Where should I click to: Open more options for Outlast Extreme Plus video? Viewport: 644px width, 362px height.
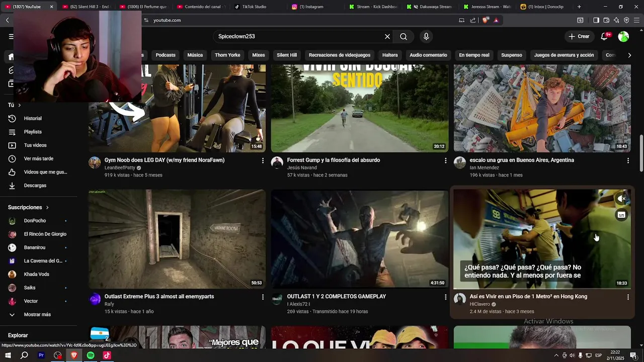pos(263,297)
